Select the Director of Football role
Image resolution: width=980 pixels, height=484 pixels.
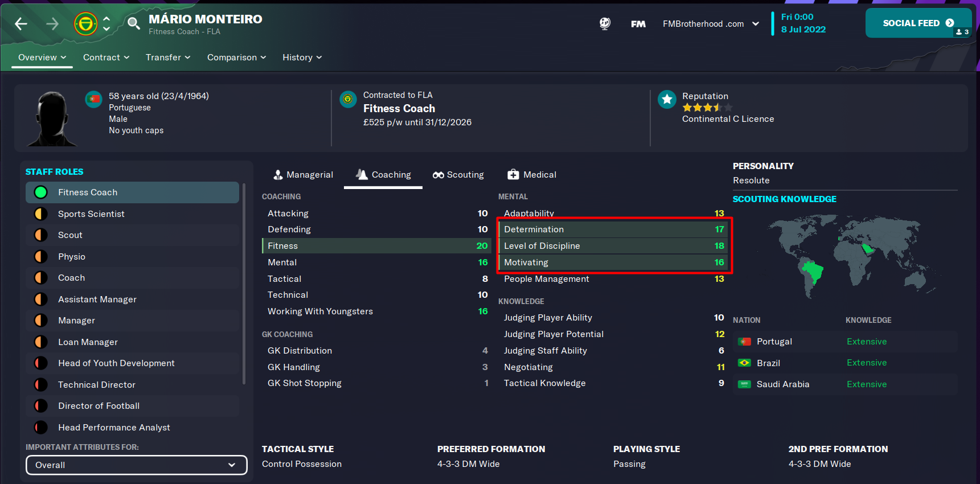(x=132, y=406)
